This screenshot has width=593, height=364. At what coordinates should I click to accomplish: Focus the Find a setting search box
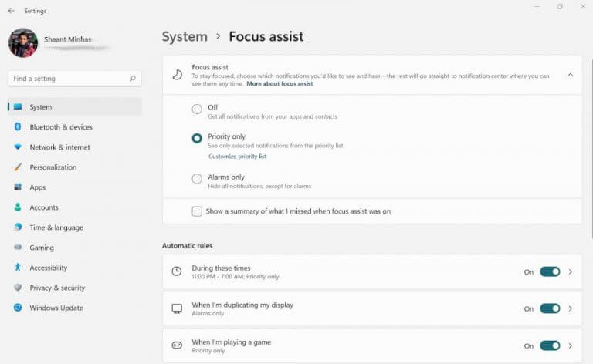pyautogui.click(x=75, y=79)
